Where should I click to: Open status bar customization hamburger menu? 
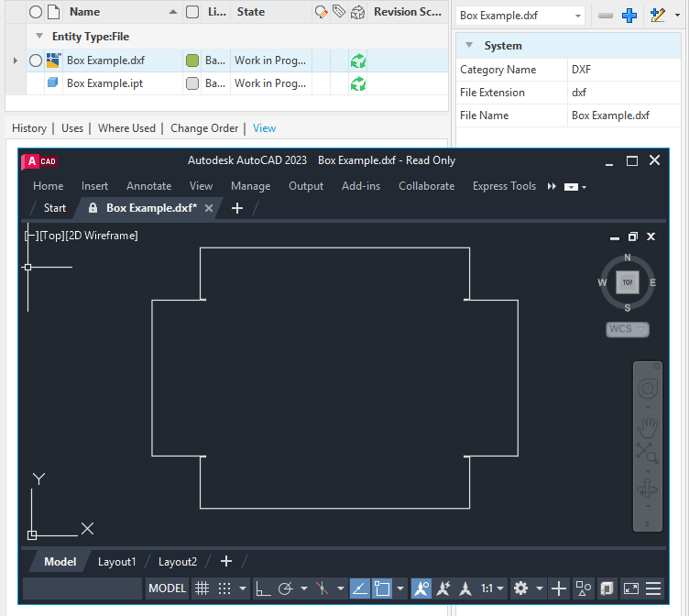[x=653, y=588]
